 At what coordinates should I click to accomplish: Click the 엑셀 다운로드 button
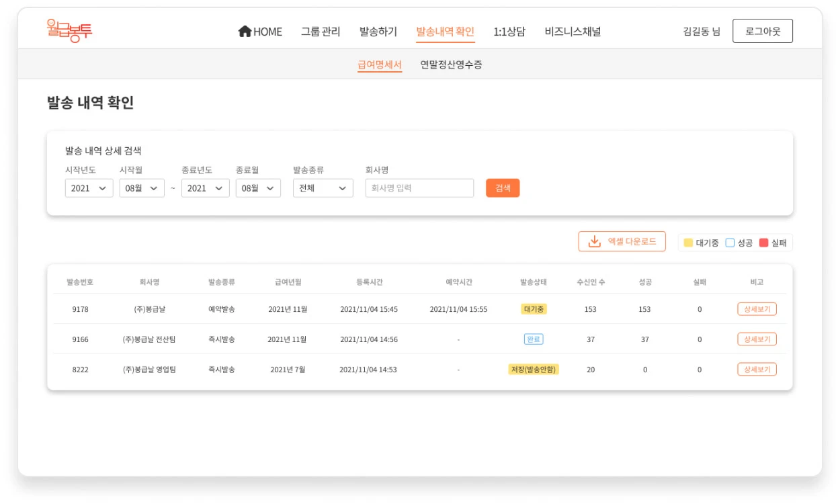622,241
